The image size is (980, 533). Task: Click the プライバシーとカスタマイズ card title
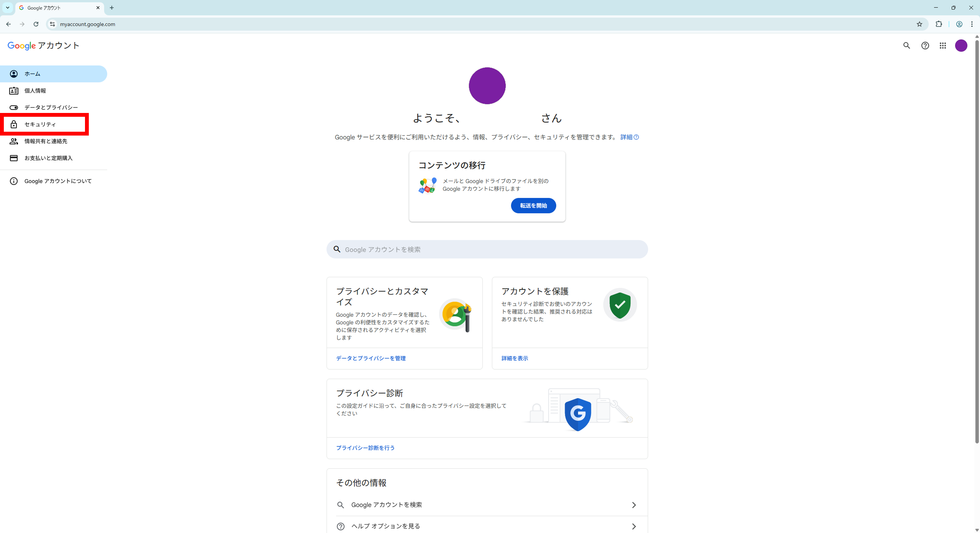pyautogui.click(x=382, y=297)
